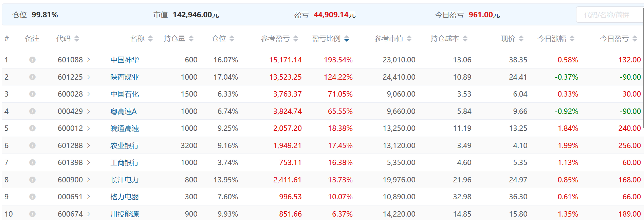Click holding cost 21.96
Viewport: 644px width, 220px height.
(462, 180)
